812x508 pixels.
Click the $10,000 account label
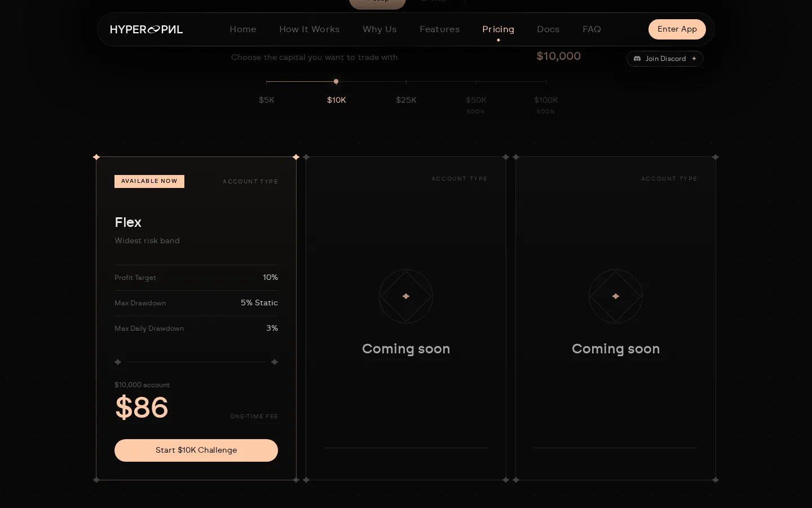[142, 385]
